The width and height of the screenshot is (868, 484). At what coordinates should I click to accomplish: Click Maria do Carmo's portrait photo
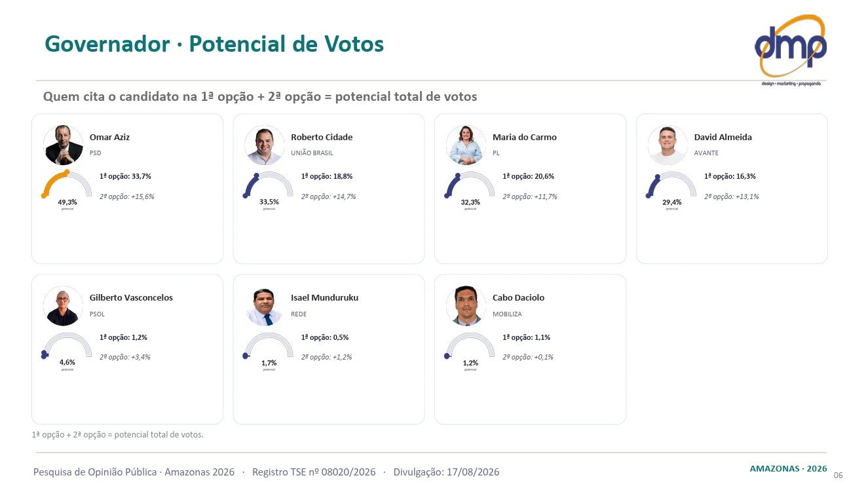466,145
